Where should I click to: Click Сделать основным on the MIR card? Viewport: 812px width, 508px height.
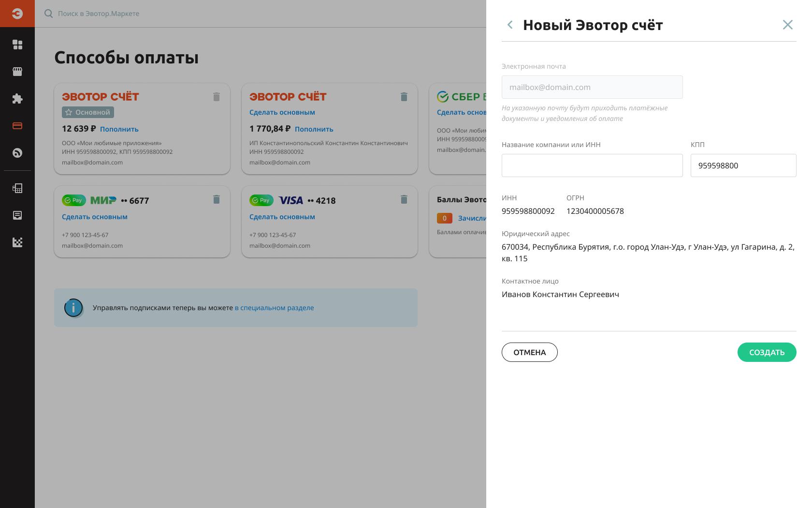95,217
